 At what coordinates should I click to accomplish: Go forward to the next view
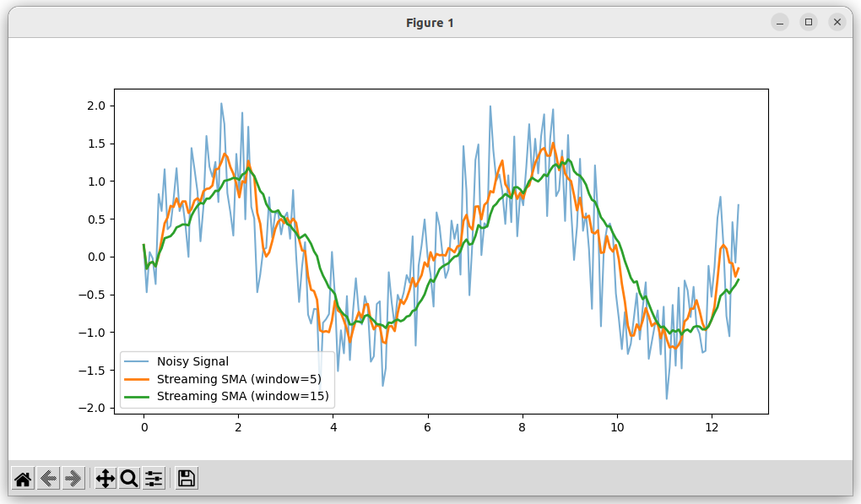point(73,479)
